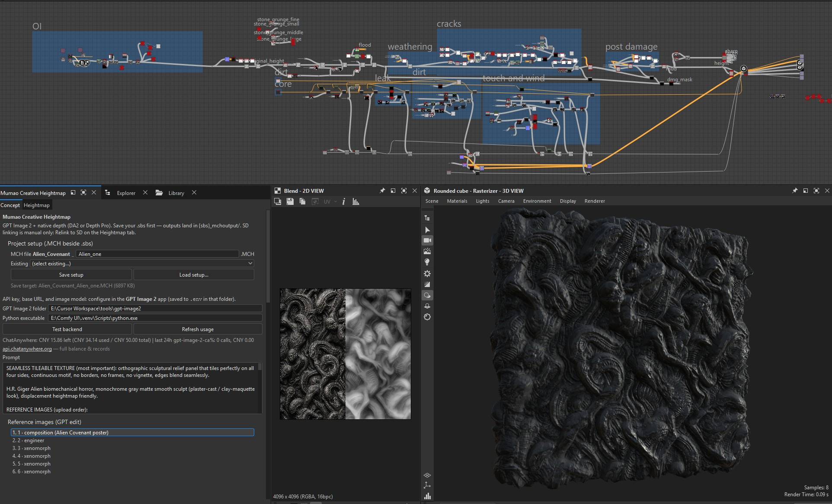
Task: Open the Heightmap tab
Action: 36,205
